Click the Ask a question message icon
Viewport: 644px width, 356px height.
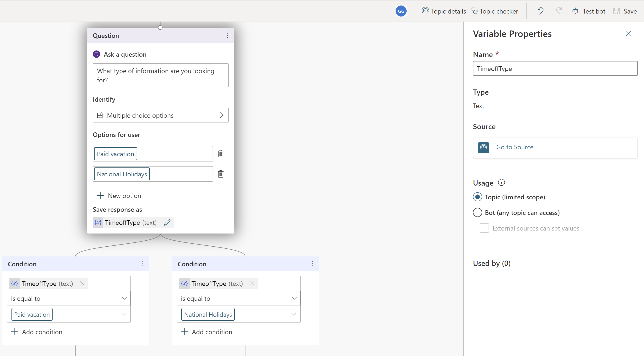96,54
